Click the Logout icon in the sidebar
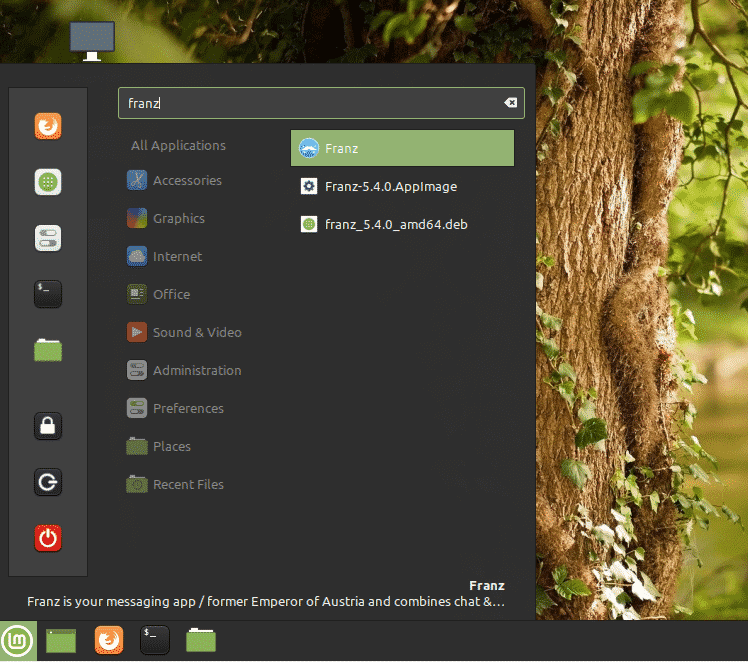The height and width of the screenshot is (662, 748). [x=48, y=482]
